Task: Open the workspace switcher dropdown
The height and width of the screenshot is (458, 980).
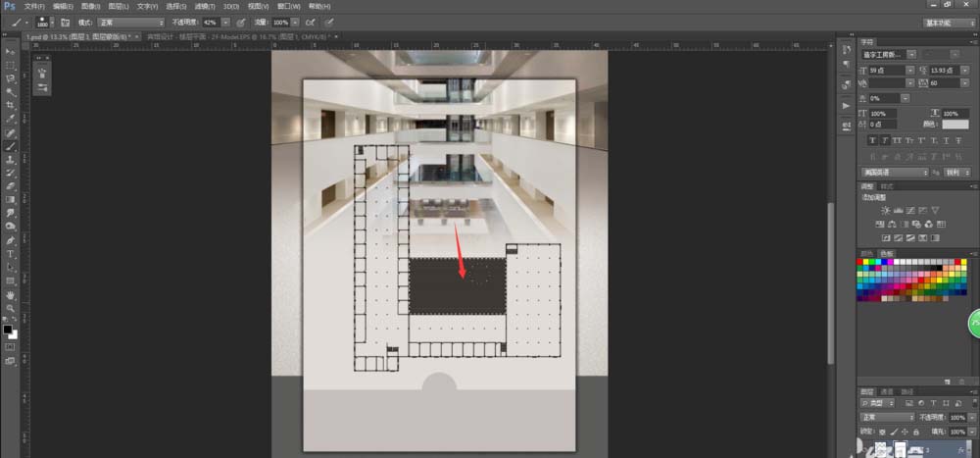Action: click(x=948, y=23)
